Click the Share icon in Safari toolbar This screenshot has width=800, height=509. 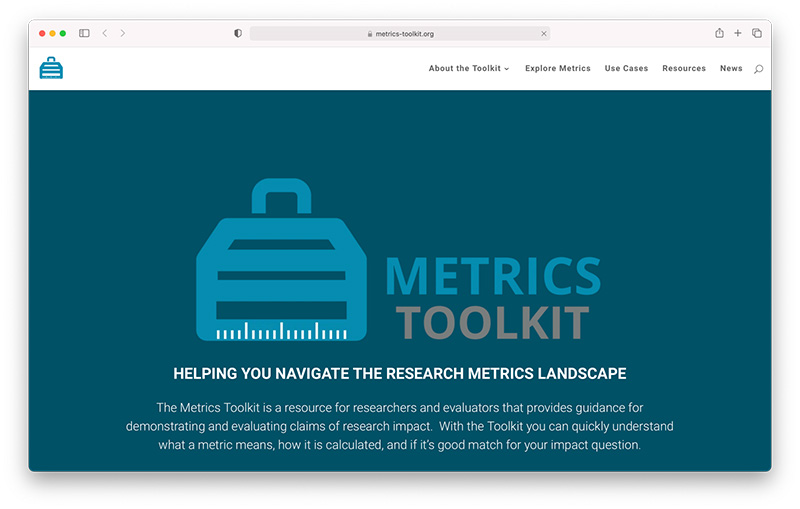pos(719,33)
